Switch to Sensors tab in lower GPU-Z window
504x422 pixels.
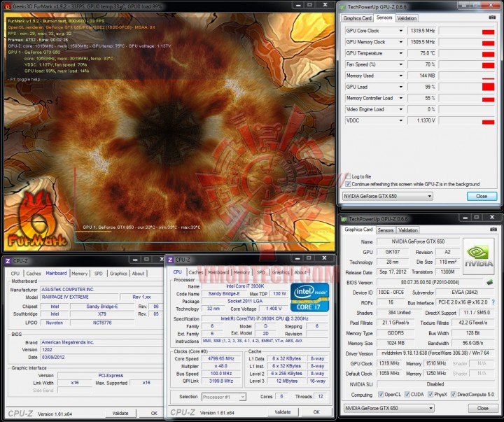click(x=386, y=230)
